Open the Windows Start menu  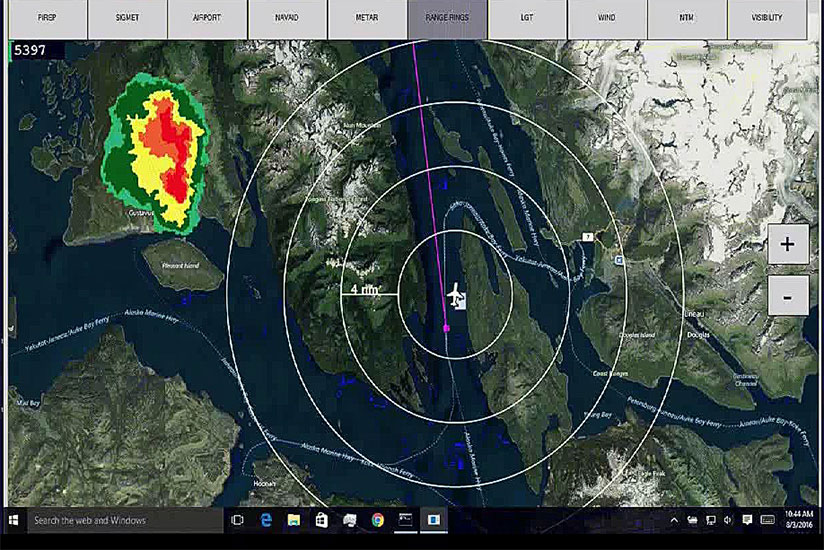[x=14, y=520]
